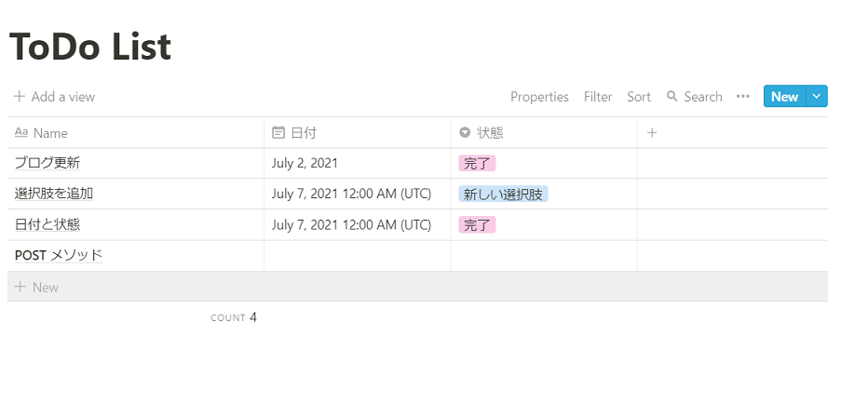Click the Aa text icon in Name header
This screenshot has width=868, height=403.
click(x=21, y=133)
